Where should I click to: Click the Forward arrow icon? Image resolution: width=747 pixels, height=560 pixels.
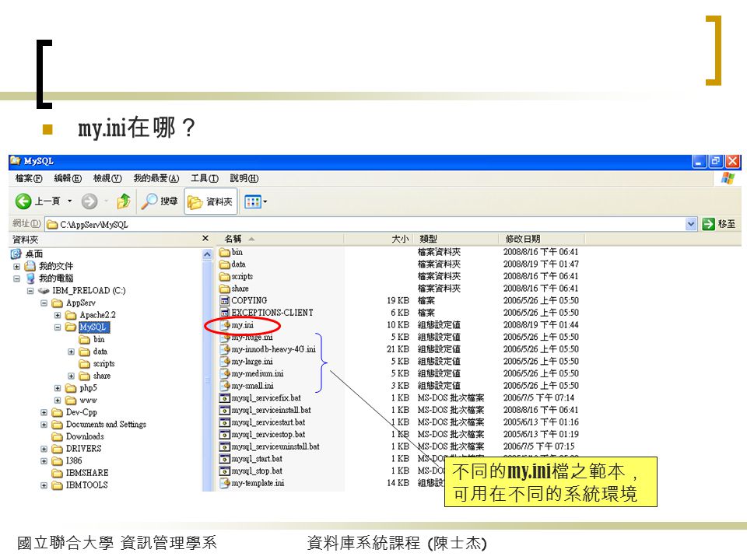89,201
